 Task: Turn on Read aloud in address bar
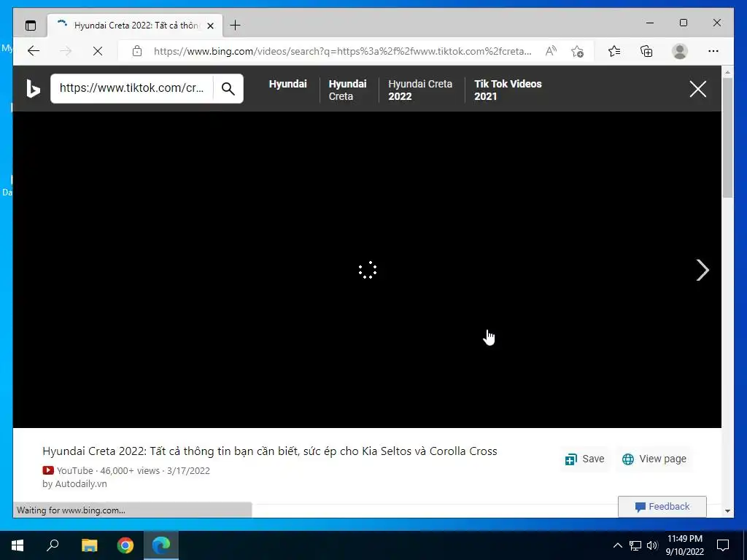click(551, 51)
